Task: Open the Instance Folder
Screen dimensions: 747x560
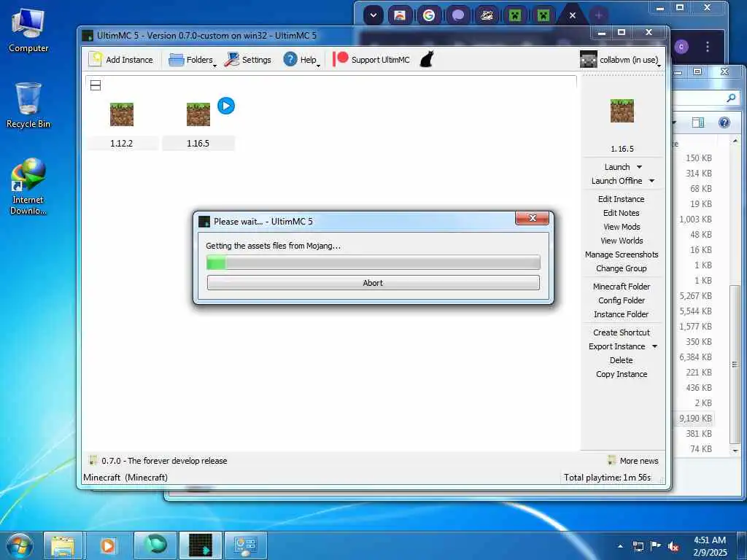Action: pos(622,314)
